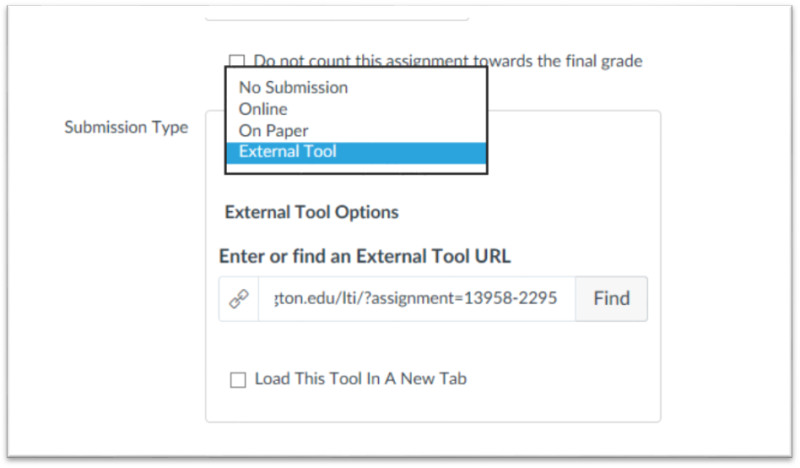Click the towards the final grade label text
This screenshot has height=468, width=800.
point(558,61)
